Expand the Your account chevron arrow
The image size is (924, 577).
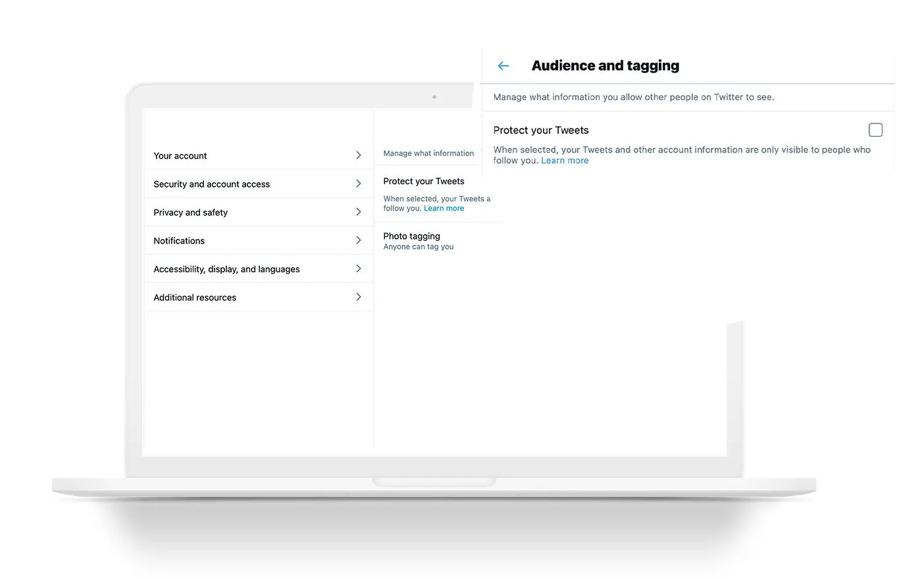pyautogui.click(x=359, y=155)
